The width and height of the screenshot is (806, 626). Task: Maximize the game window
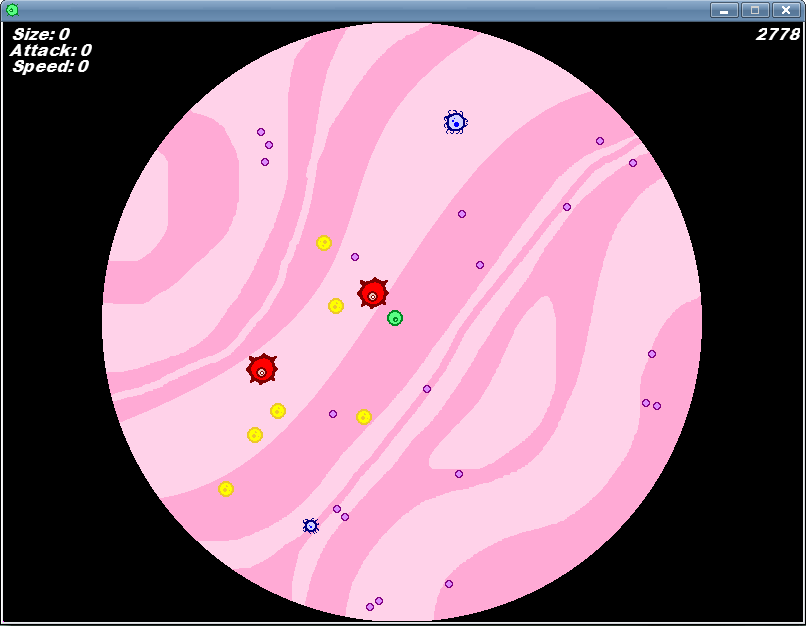755,10
